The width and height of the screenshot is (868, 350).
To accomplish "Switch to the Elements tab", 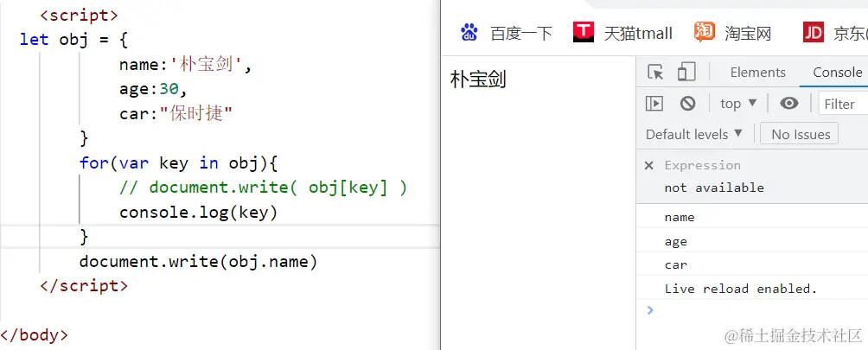I will pyautogui.click(x=758, y=73).
